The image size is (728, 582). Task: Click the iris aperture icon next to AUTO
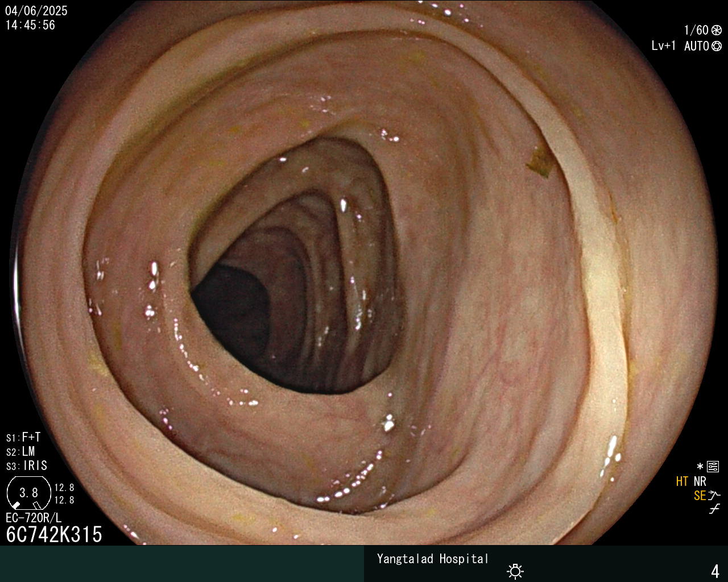pyautogui.click(x=717, y=46)
